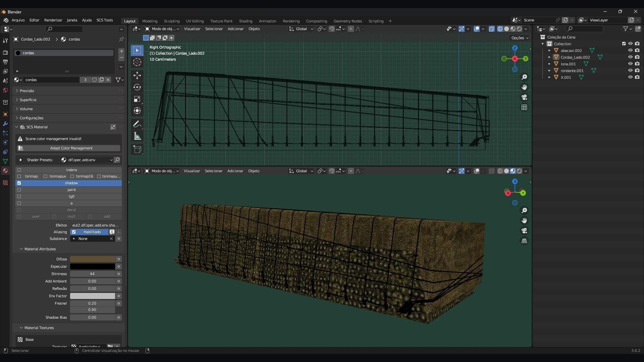Click the Shininess value field

tap(93, 274)
